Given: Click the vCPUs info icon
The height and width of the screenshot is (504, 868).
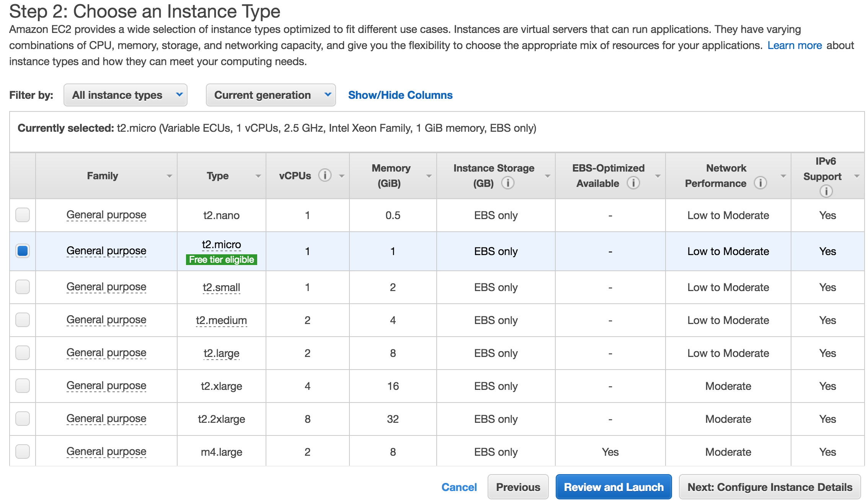Looking at the screenshot, I should [325, 175].
